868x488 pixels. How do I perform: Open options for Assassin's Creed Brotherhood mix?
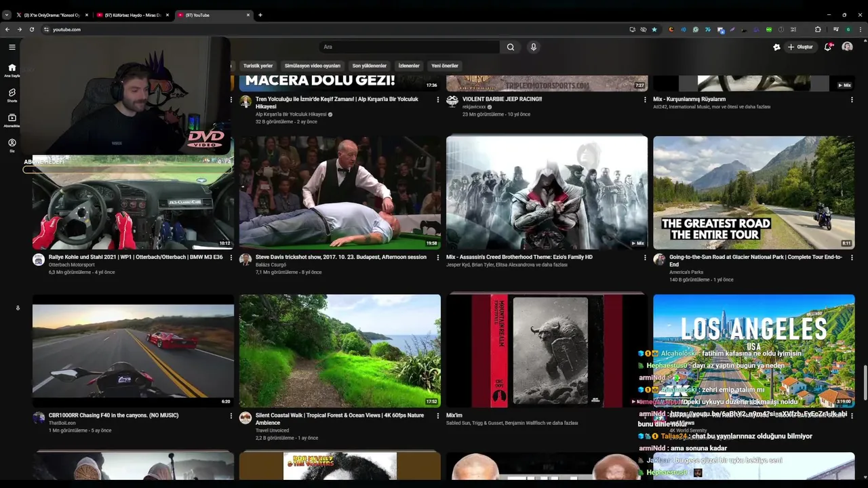pyautogui.click(x=645, y=258)
